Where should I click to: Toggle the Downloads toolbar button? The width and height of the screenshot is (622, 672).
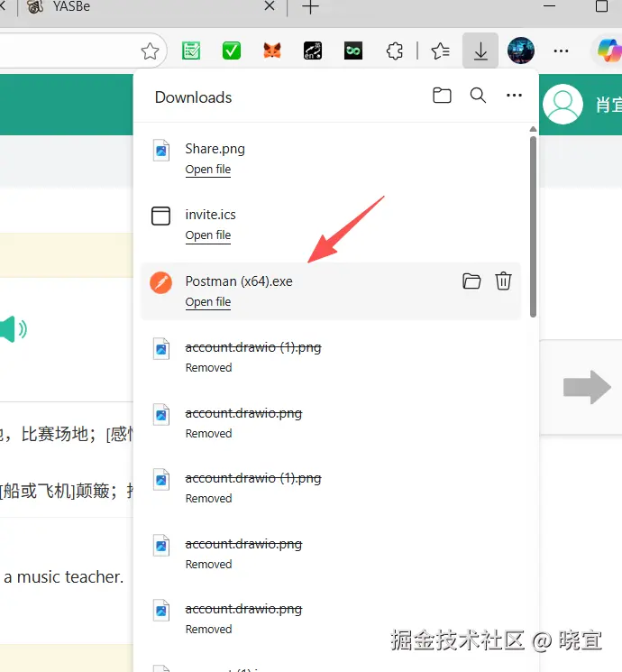tap(480, 51)
